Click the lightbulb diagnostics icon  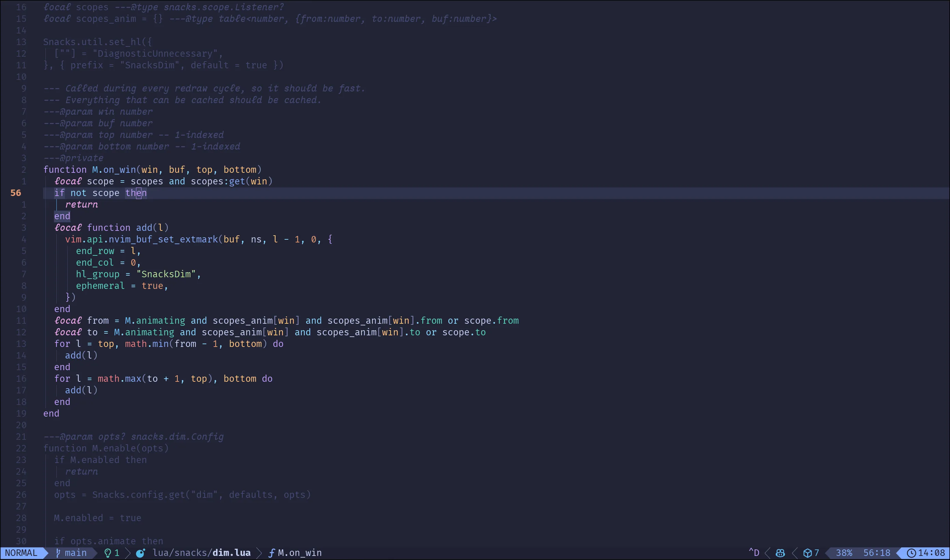108,553
